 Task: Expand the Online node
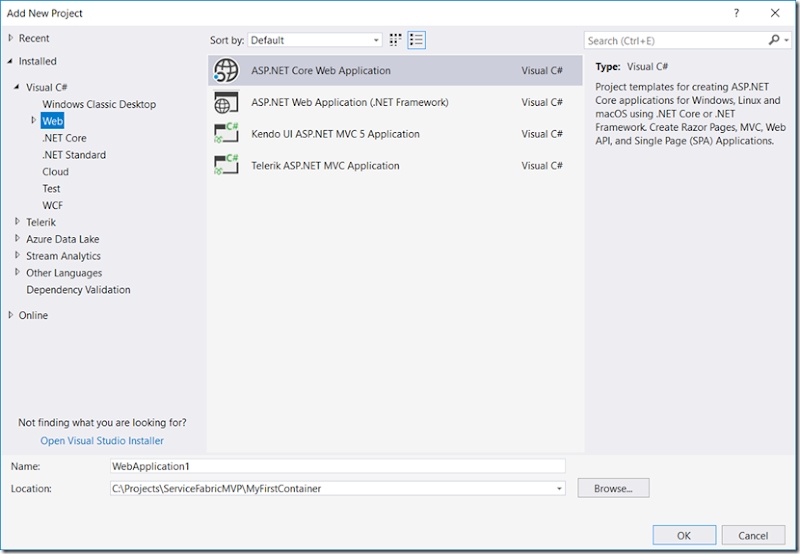coord(11,315)
